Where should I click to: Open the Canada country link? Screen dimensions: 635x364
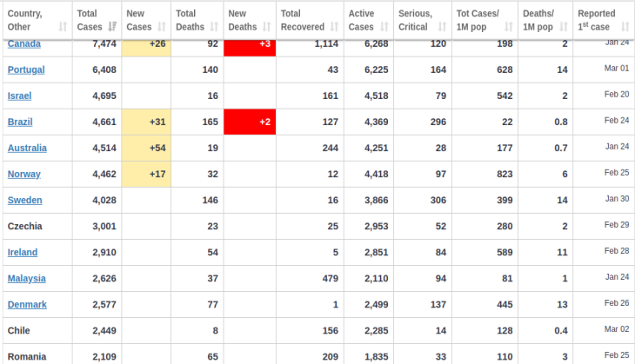coord(23,43)
